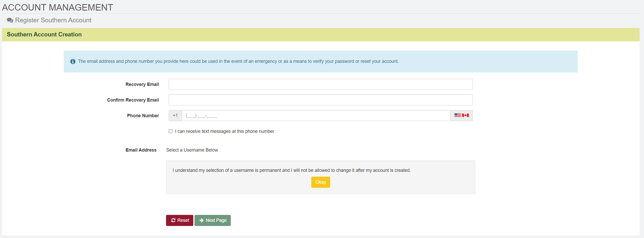Select the Phone Number input box
The height and width of the screenshot is (238, 644).
coord(316,116)
